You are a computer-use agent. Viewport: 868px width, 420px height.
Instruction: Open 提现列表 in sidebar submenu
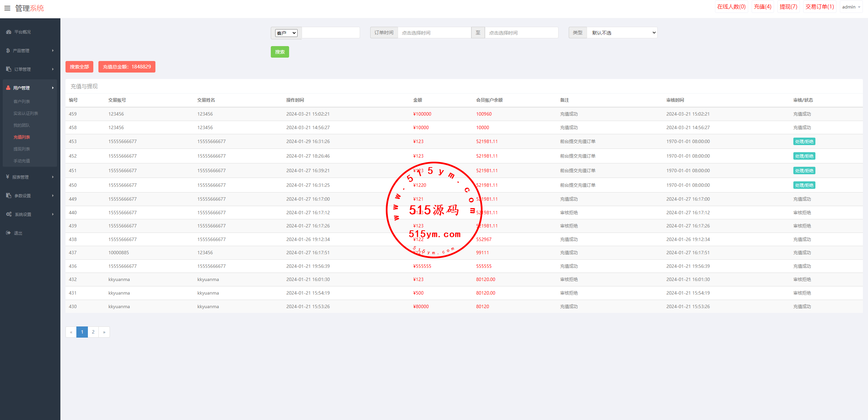pyautogui.click(x=22, y=149)
